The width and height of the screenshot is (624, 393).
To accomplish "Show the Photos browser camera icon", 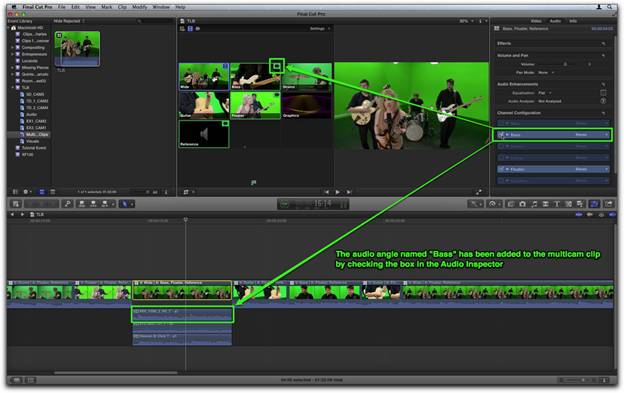I will tap(523, 204).
